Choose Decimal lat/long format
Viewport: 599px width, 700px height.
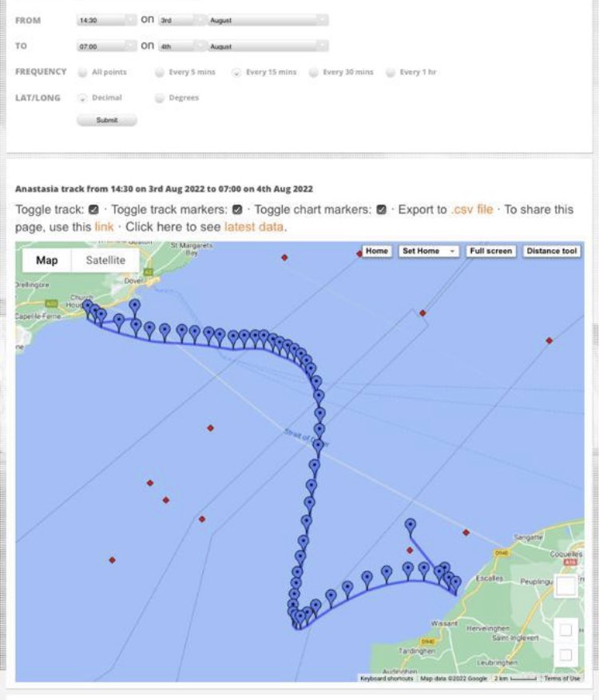tap(82, 98)
